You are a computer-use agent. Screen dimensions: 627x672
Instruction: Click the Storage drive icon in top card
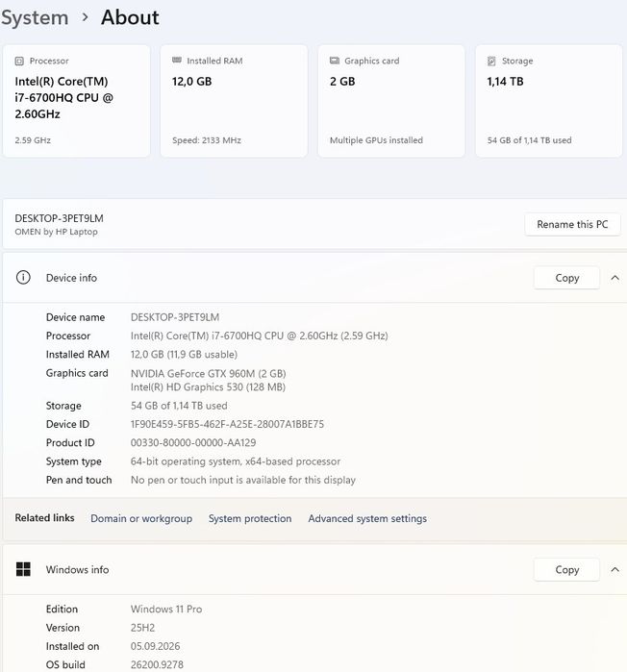point(491,61)
